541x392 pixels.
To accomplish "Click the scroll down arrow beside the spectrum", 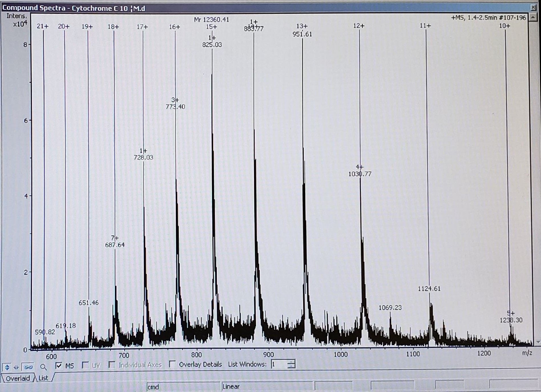I will (x=538, y=342).
